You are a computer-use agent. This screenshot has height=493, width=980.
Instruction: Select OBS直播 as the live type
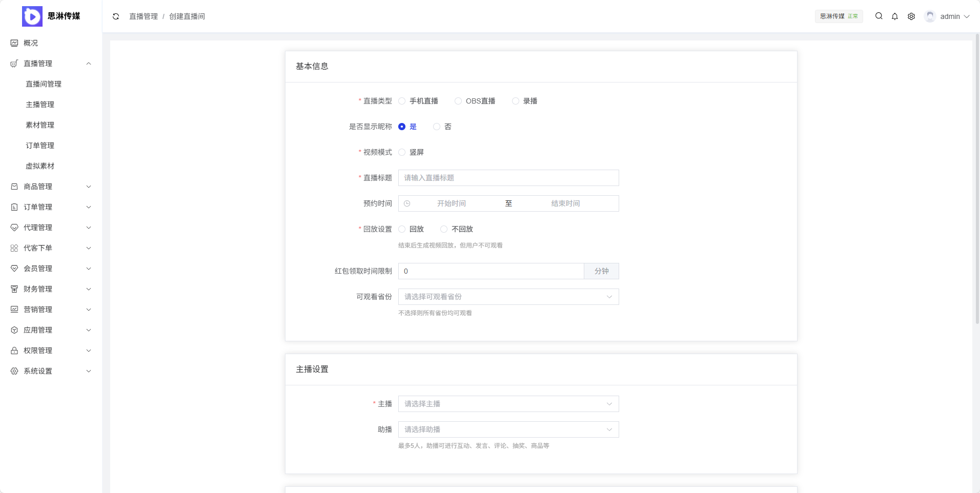tap(457, 101)
